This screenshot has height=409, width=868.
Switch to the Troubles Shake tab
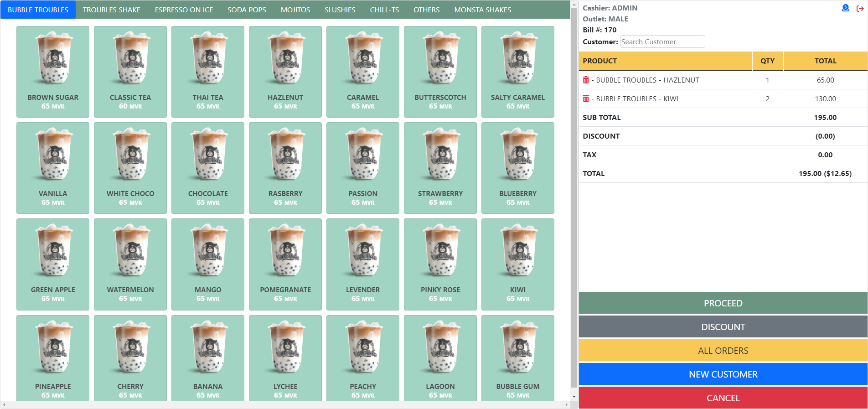pos(112,10)
